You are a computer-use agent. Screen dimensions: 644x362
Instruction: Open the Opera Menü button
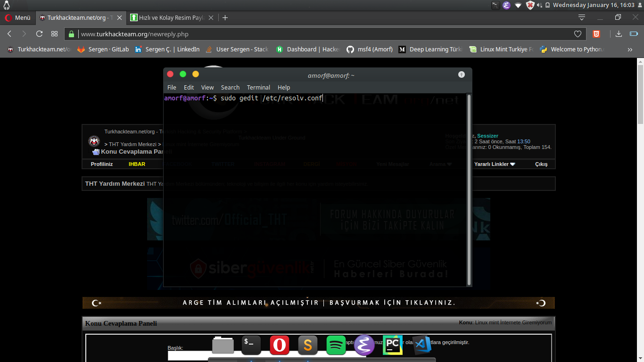pos(17,18)
